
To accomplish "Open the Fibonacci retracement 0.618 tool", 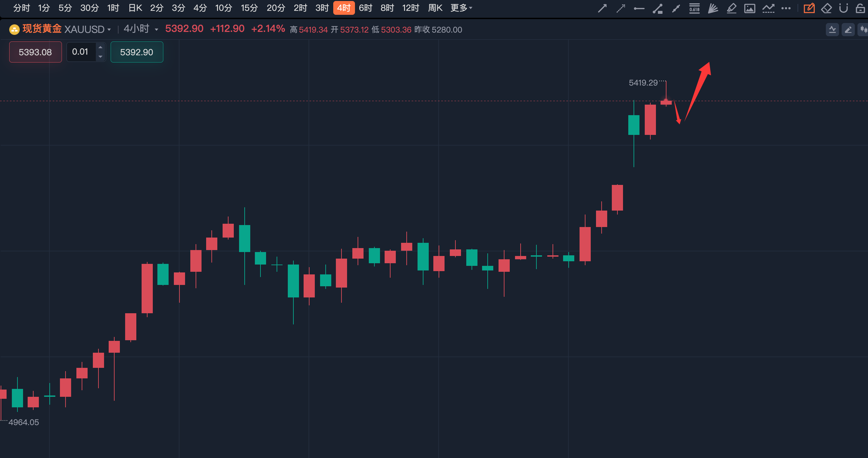I will click(x=694, y=8).
